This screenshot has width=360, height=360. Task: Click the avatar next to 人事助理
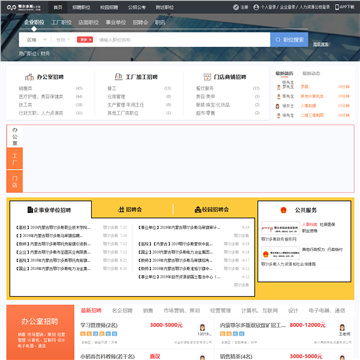click(277, 106)
